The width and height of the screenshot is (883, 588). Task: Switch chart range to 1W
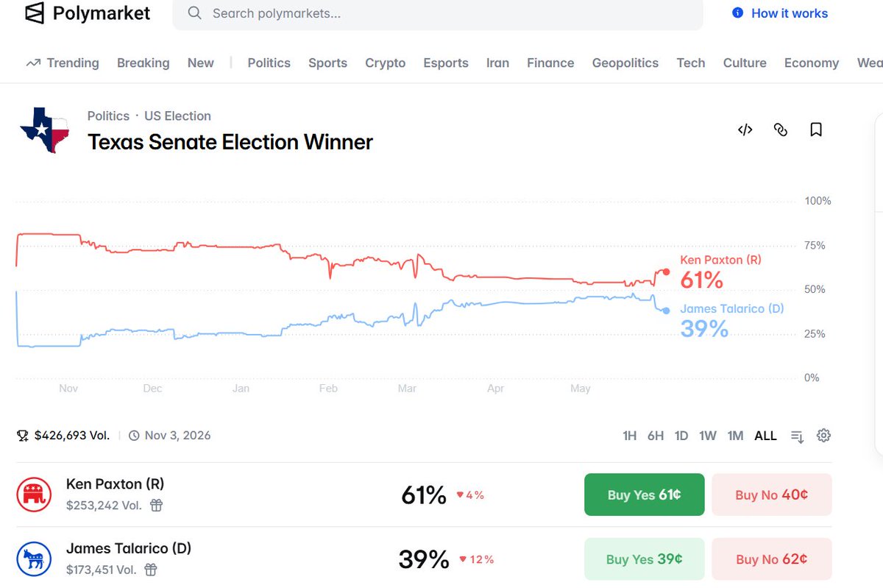[708, 436]
